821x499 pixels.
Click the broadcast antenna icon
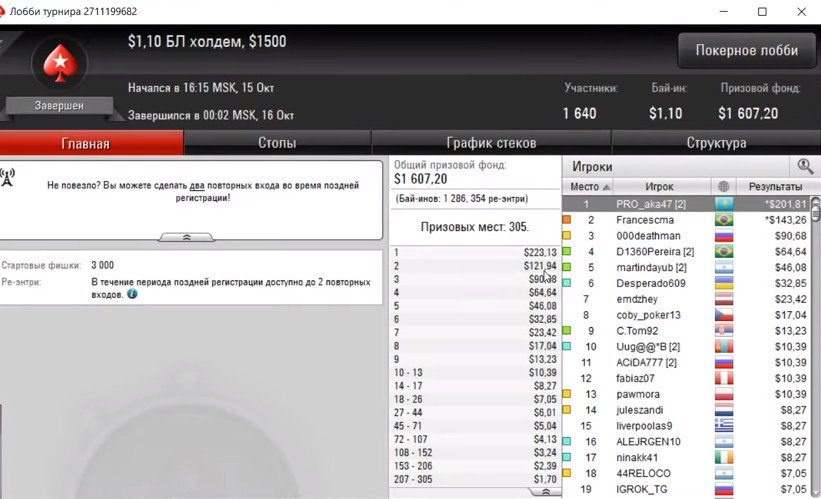tap(7, 177)
